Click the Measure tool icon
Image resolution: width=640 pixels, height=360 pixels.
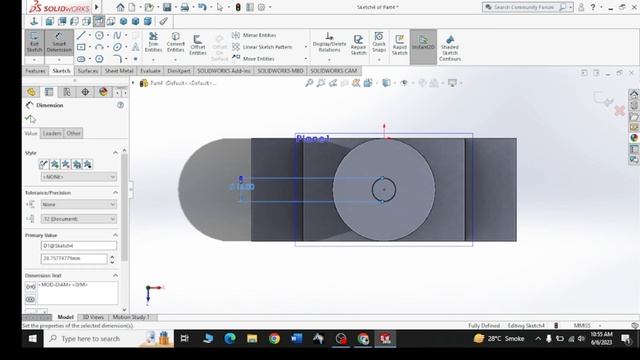coord(163,21)
